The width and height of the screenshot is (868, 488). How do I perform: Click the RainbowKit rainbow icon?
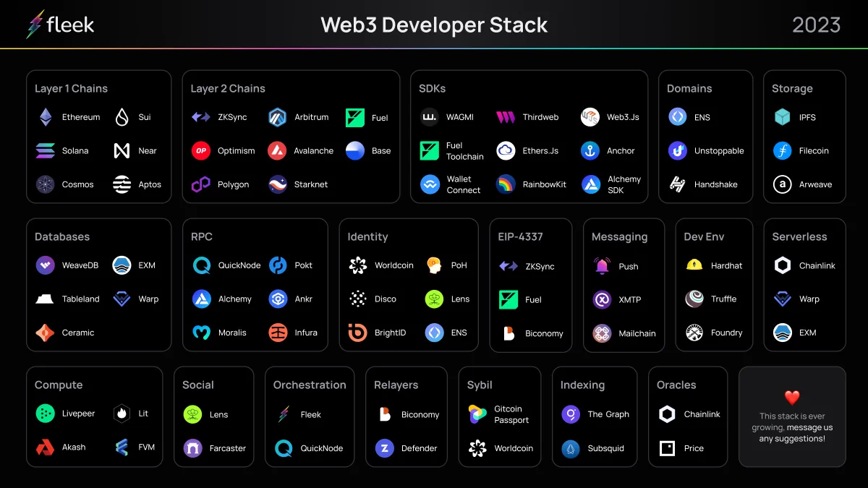[x=506, y=184]
